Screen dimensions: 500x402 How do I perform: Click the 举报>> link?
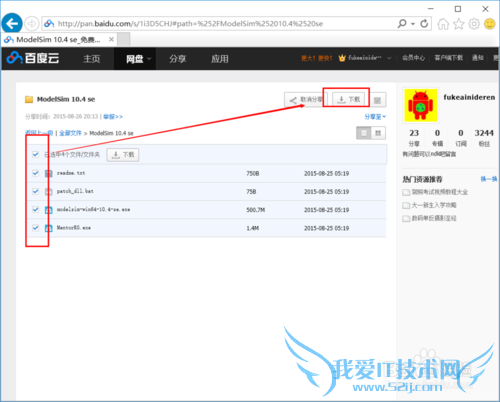pyautogui.click(x=113, y=117)
